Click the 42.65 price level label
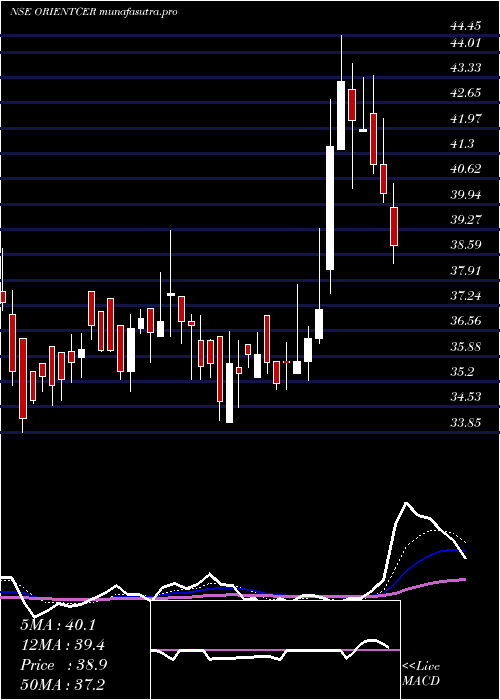 tap(466, 93)
